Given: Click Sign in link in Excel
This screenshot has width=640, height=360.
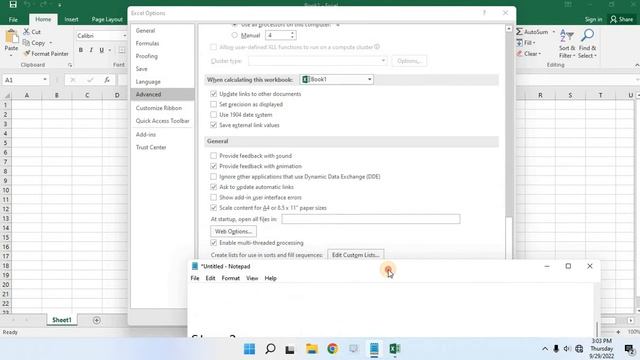Looking at the screenshot, I should 593,19.
